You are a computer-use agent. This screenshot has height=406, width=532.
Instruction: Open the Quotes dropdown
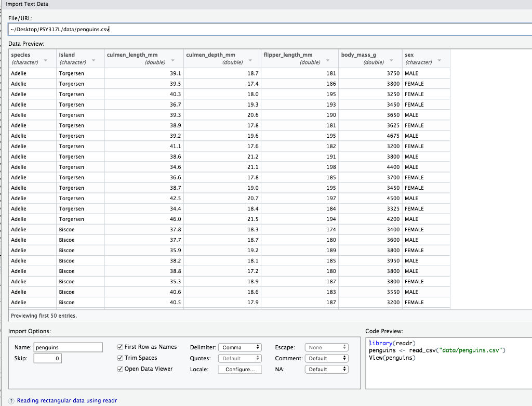click(x=240, y=358)
